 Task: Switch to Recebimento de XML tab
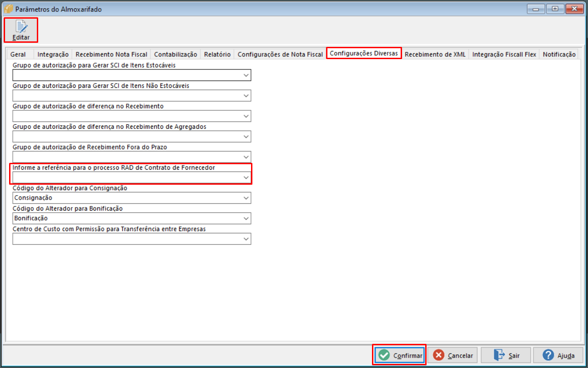pyautogui.click(x=435, y=54)
